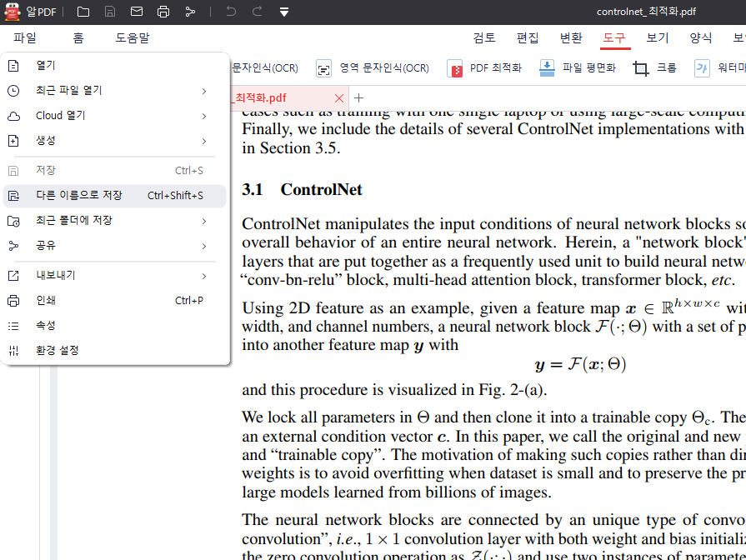Open 환경 설정 from the file menu
746x560 pixels.
(114, 351)
